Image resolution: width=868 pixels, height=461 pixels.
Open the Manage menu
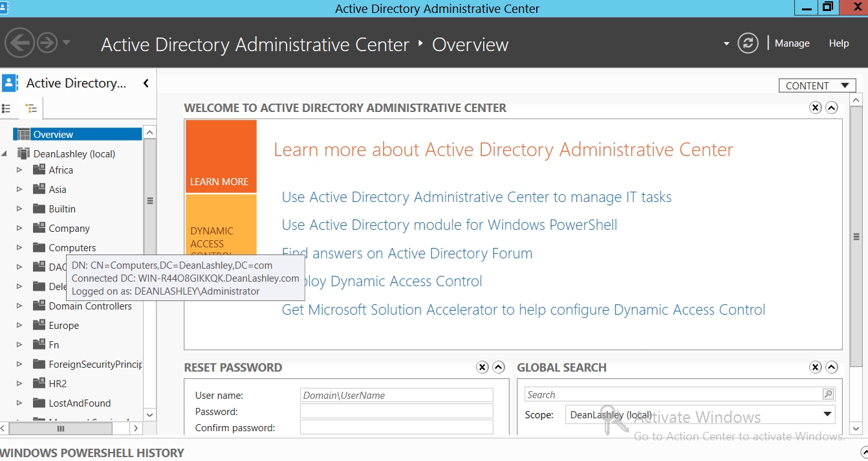pyautogui.click(x=792, y=43)
